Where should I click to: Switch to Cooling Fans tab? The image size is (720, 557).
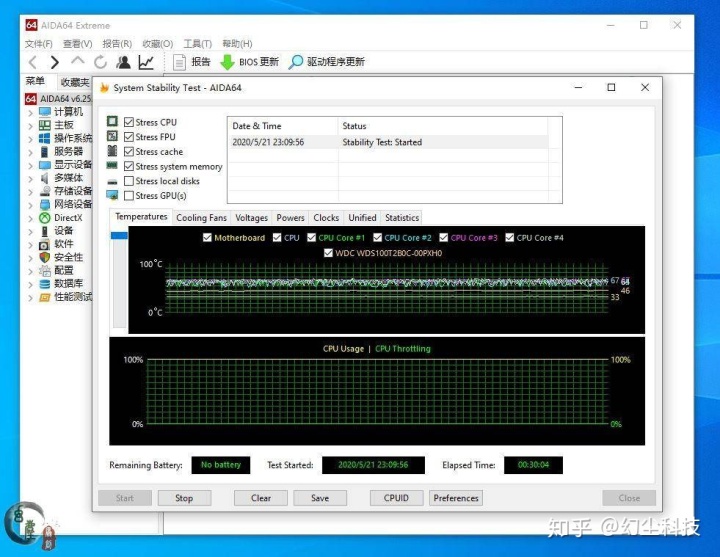pos(201,218)
